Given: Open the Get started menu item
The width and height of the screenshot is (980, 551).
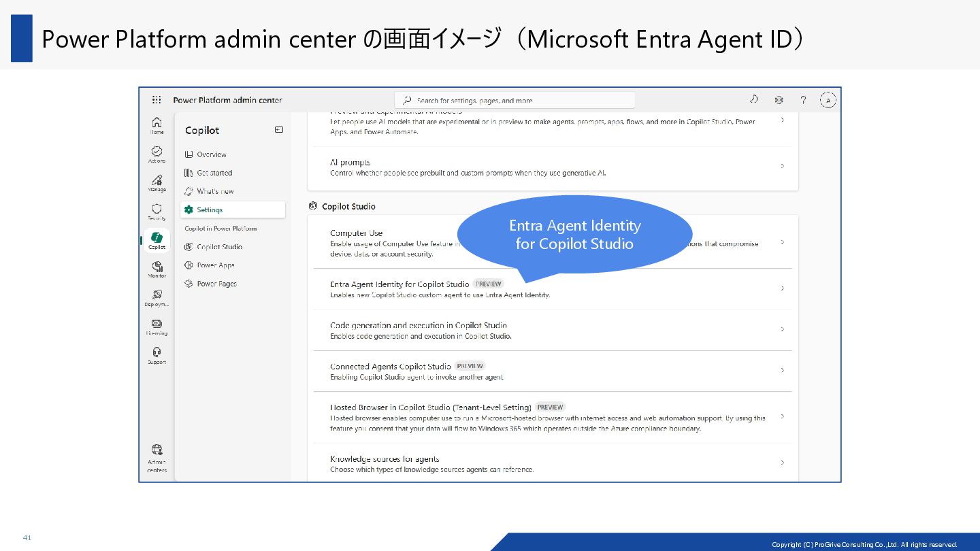Looking at the screenshot, I should [x=233, y=173].
